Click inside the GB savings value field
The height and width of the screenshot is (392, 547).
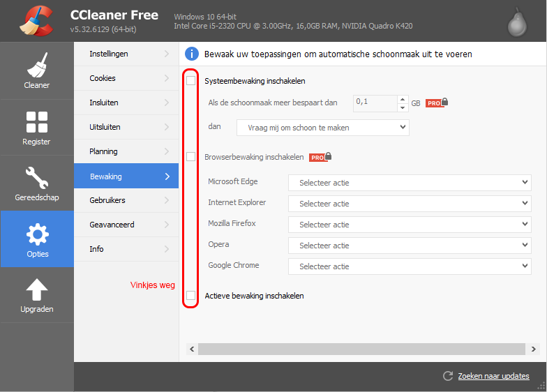click(374, 103)
